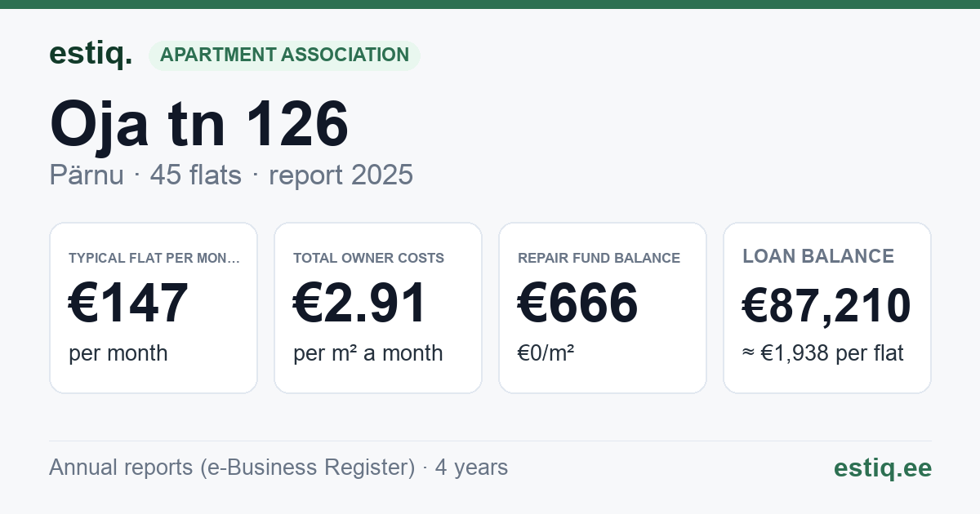Click the TOTAL OWNER COSTS label
The image size is (980, 514).
click(x=368, y=258)
